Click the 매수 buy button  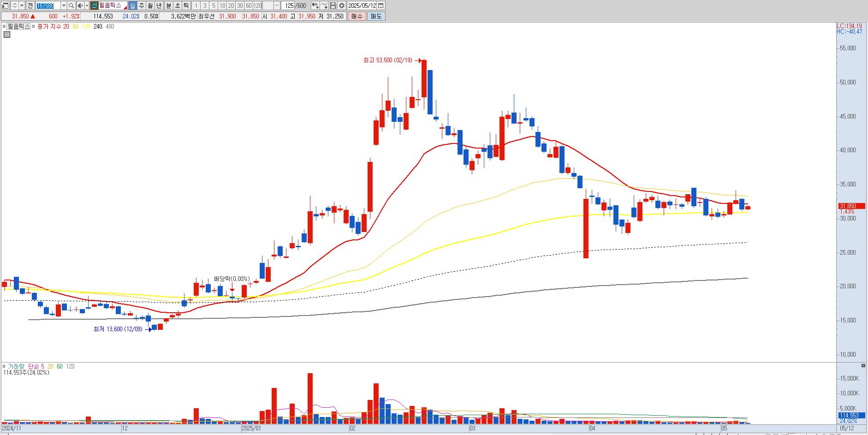coord(357,16)
